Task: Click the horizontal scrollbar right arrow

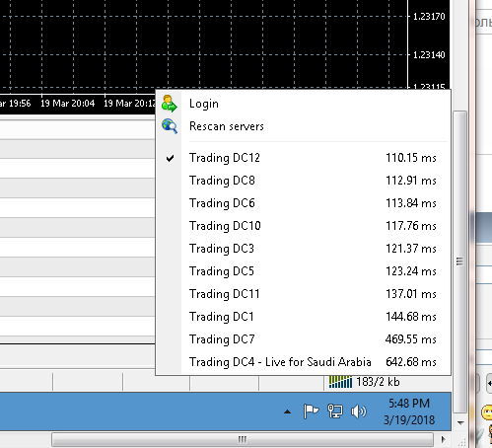Action: (443, 439)
